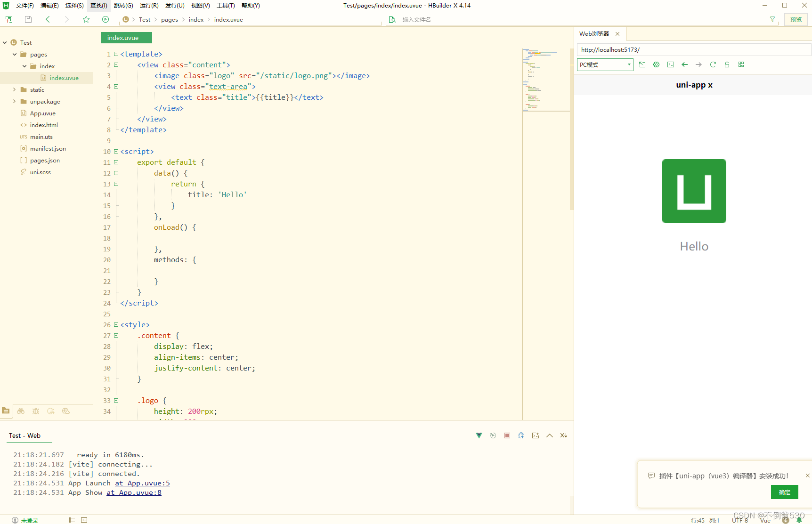Click the pages breadcrumb segment
Image resolution: width=812 pixels, height=524 pixels.
click(170, 19)
